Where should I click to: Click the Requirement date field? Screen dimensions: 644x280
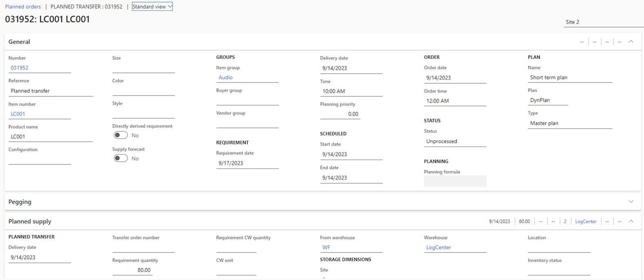tap(247, 163)
